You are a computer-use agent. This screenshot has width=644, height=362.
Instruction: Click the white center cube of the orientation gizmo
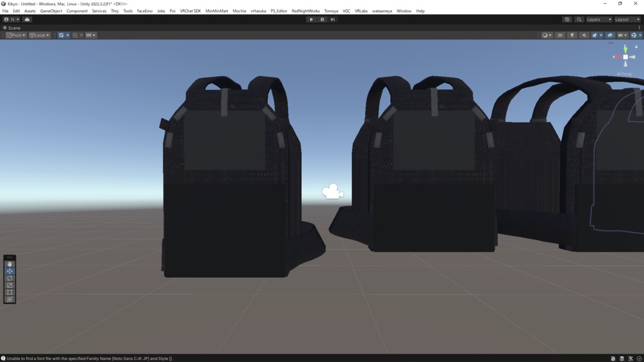click(x=626, y=57)
